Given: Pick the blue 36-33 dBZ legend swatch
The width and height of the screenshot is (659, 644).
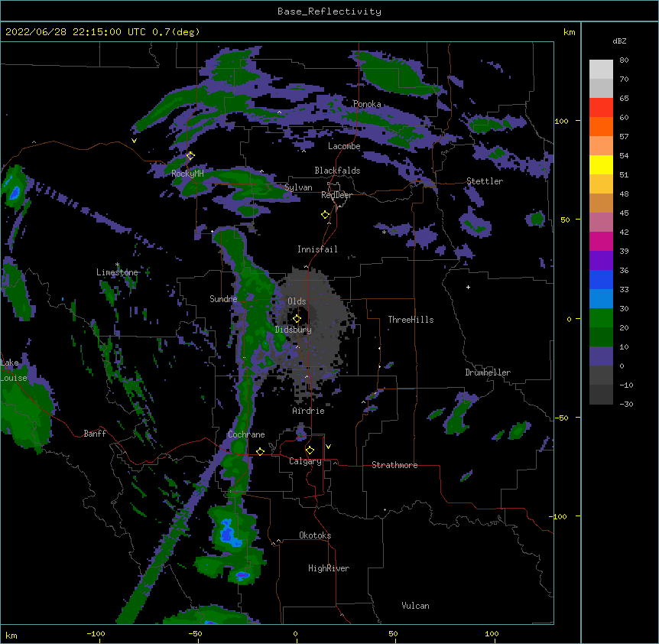Looking at the screenshot, I should pos(601,279).
